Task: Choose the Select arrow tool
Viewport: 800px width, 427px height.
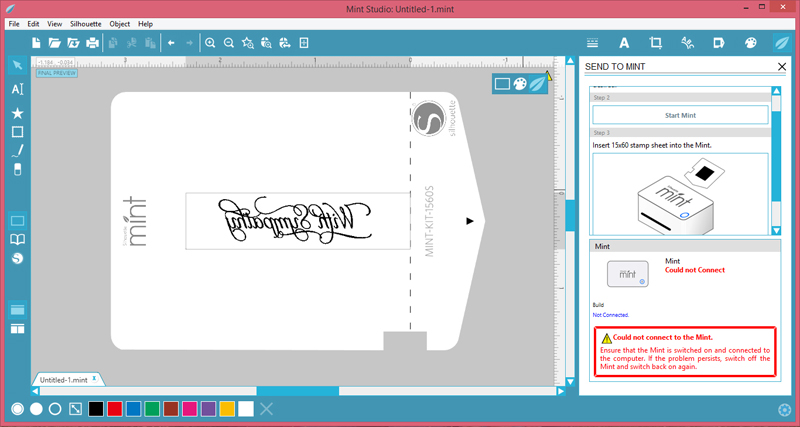Action: pos(17,66)
